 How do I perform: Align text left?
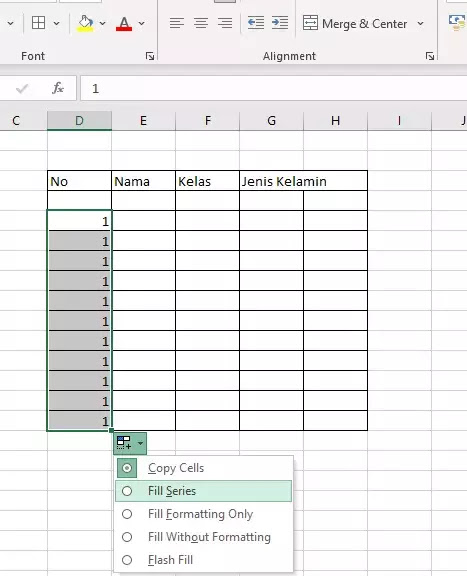177,23
